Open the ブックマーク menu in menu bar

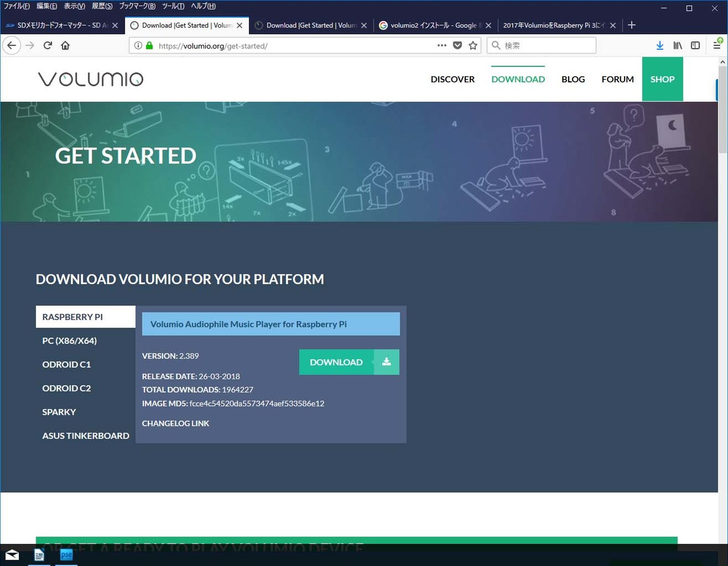(x=137, y=6)
